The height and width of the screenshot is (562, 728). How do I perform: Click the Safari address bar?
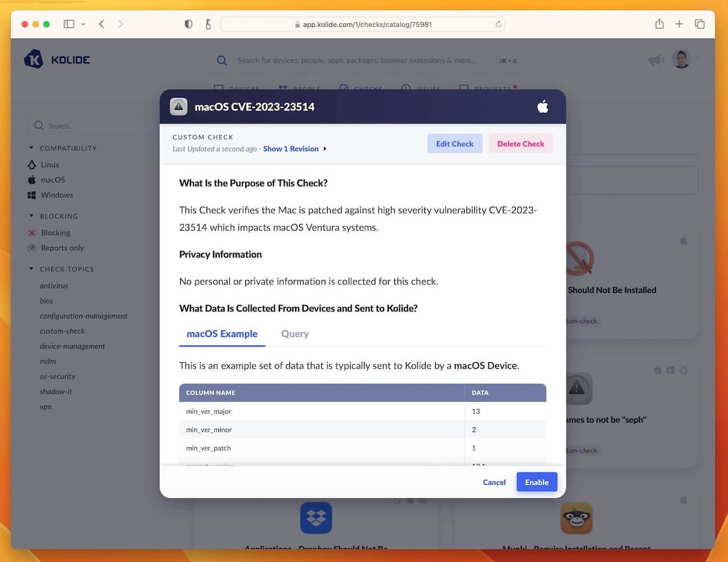363,24
